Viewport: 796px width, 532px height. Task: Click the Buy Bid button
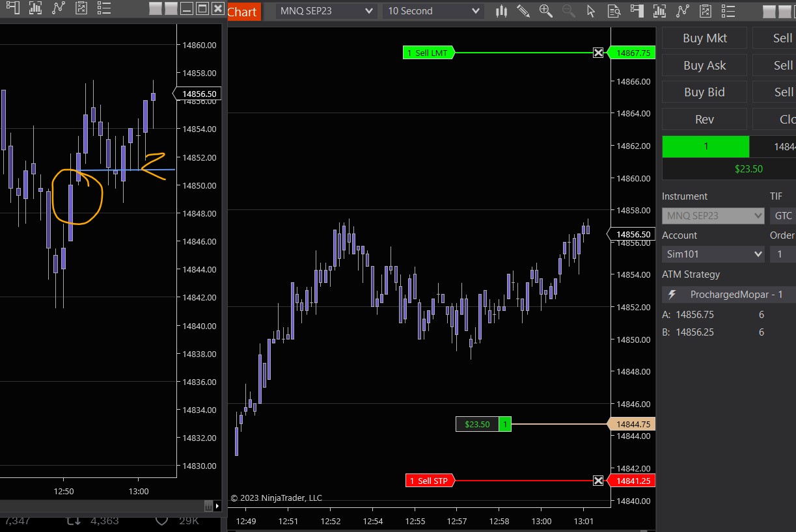pyautogui.click(x=705, y=92)
